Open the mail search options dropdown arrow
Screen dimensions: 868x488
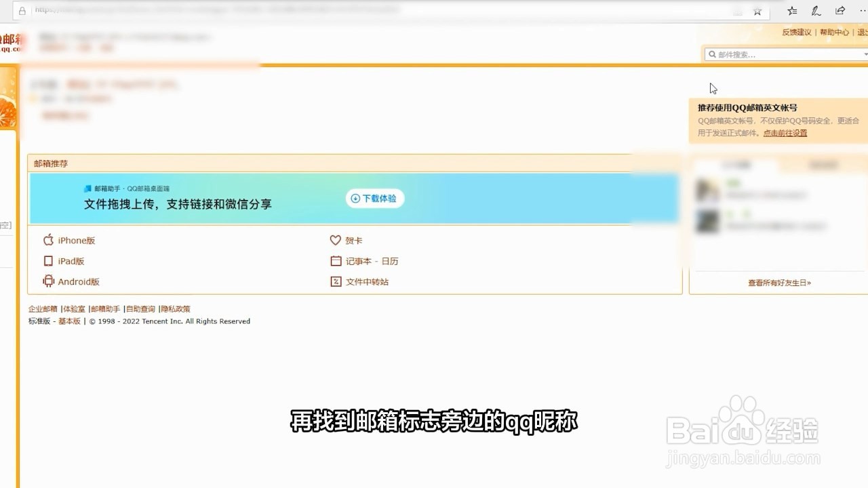865,54
